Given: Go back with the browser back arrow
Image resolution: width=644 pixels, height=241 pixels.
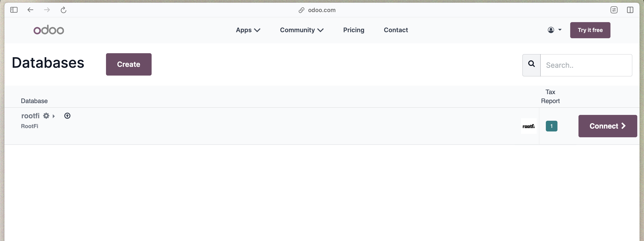Looking at the screenshot, I should click(x=30, y=10).
